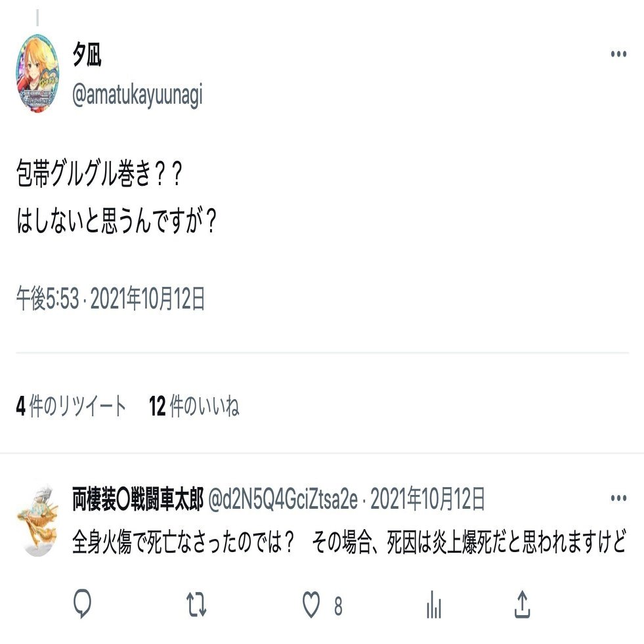Share the reply via upload arrow icon
This screenshot has height=644, width=644.
pos(522,604)
